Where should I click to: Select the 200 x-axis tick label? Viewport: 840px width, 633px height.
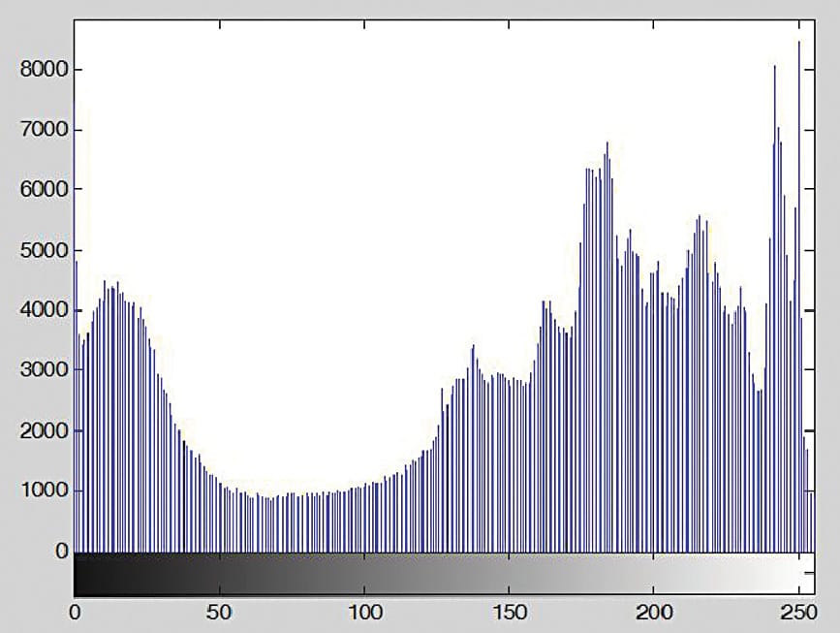(653, 613)
